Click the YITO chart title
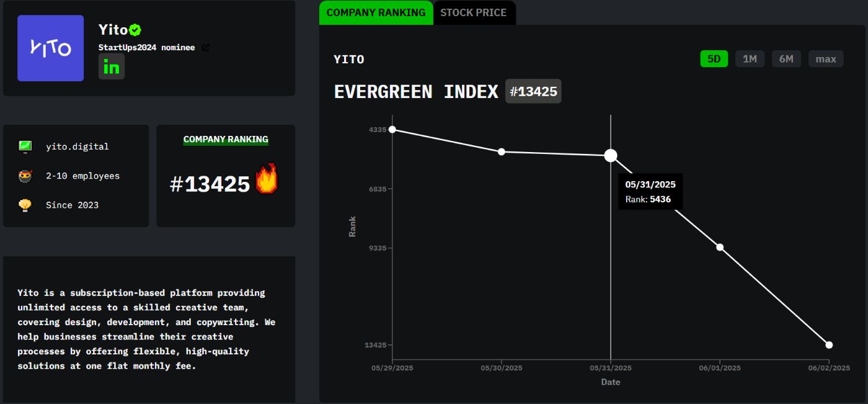 tap(349, 59)
